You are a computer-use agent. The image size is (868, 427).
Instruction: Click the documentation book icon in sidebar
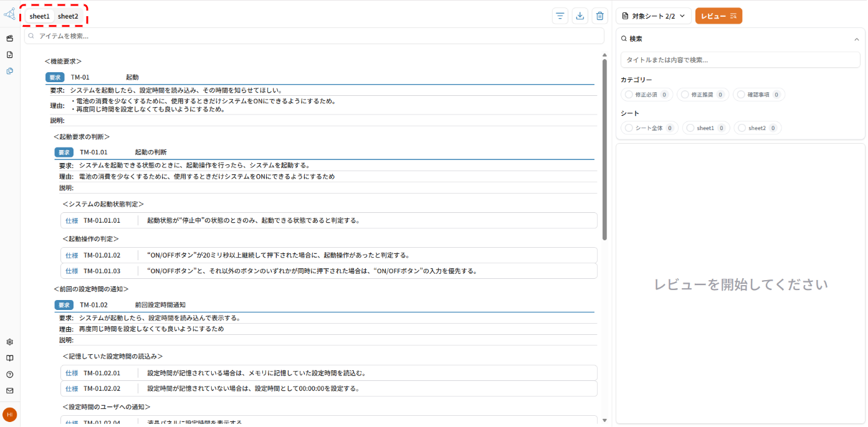pos(9,358)
